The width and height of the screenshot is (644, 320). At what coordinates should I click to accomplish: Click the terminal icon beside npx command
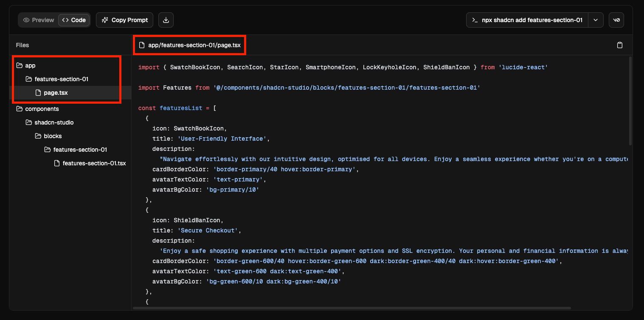pyautogui.click(x=475, y=20)
